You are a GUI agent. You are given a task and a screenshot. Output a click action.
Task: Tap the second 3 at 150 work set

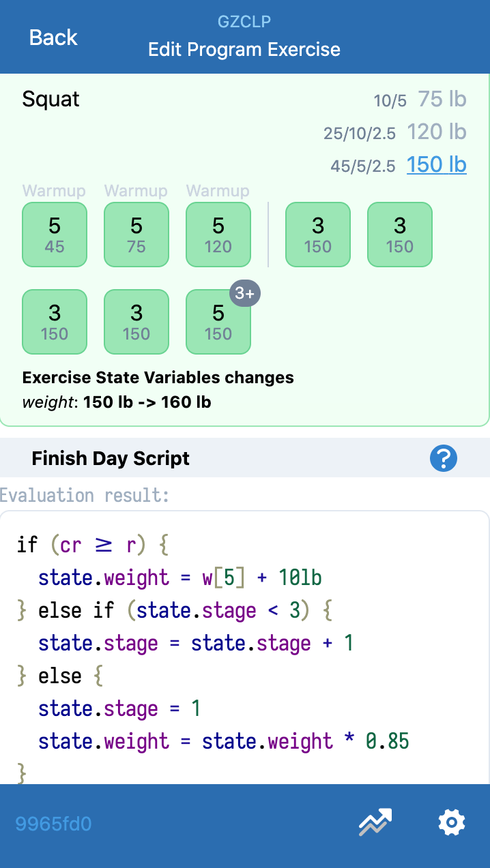tap(400, 235)
